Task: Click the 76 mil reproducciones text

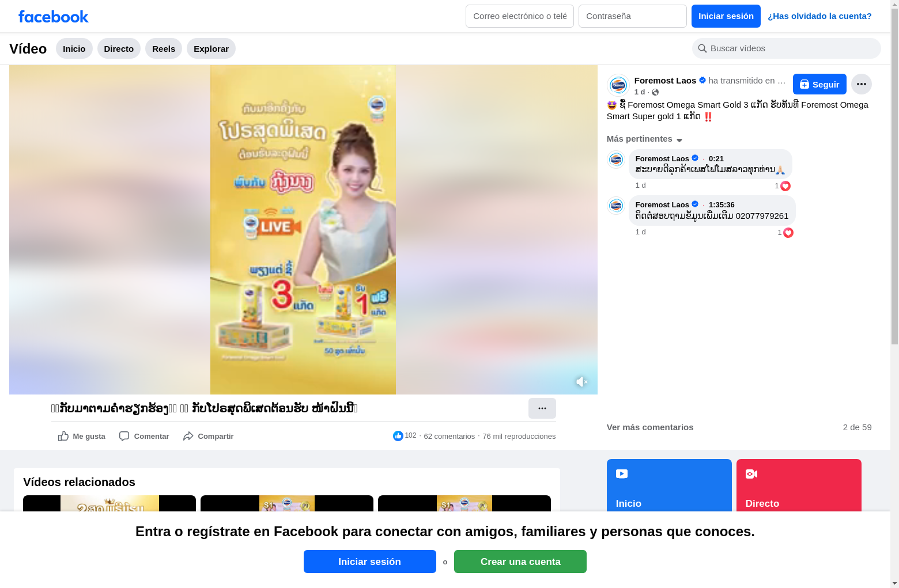Action: (519, 437)
